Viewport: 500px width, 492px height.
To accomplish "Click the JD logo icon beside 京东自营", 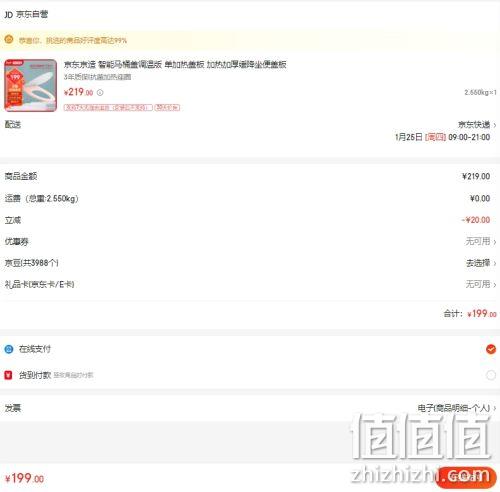I will (x=8, y=14).
